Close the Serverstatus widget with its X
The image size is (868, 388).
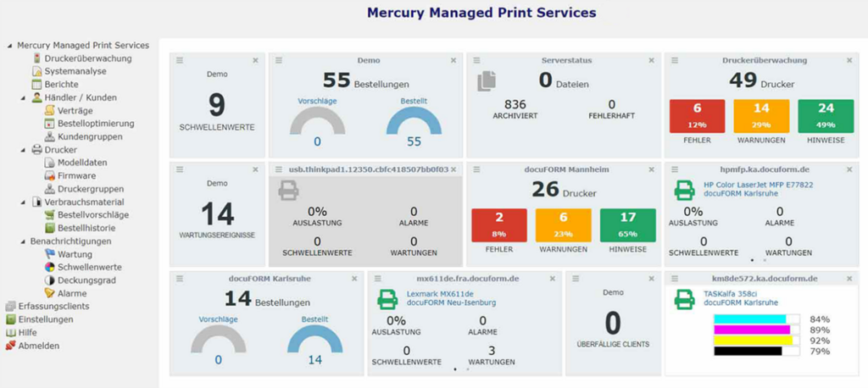651,60
